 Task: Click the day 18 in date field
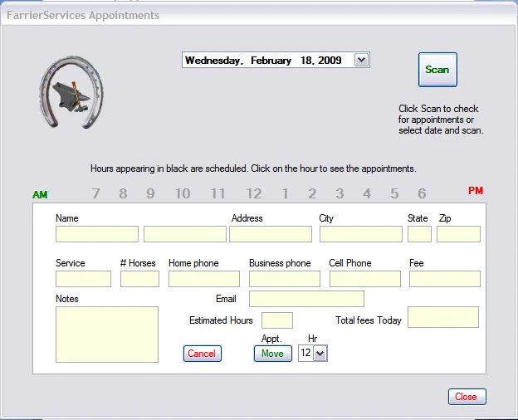pos(307,60)
